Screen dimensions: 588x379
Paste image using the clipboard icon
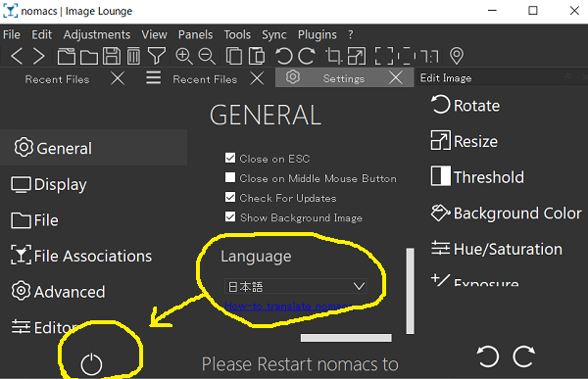click(x=257, y=56)
